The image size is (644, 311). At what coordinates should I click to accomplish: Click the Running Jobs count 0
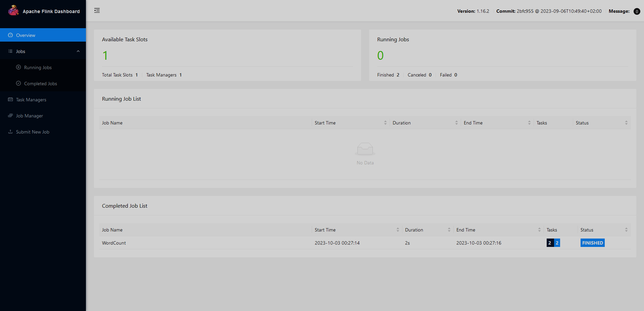tap(380, 55)
